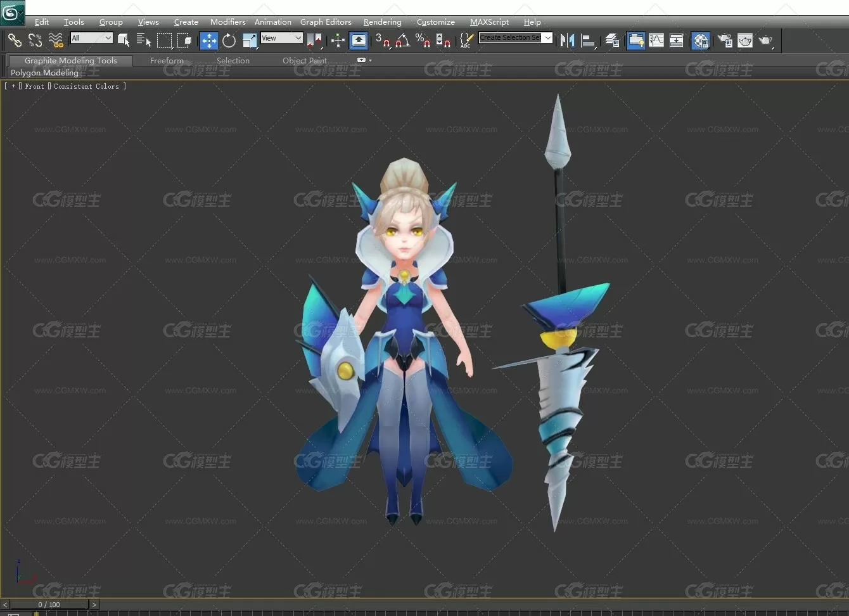Image resolution: width=849 pixels, height=616 pixels.
Task: Toggle the Angle Snap button
Action: 403,41
